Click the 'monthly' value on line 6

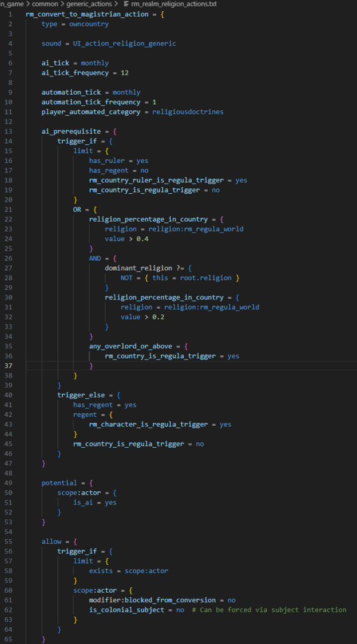coord(95,63)
